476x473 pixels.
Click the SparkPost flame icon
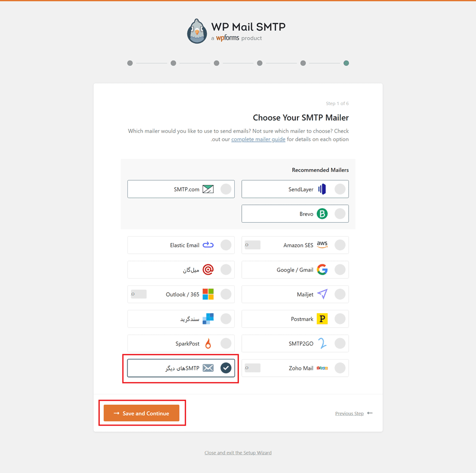(208, 344)
